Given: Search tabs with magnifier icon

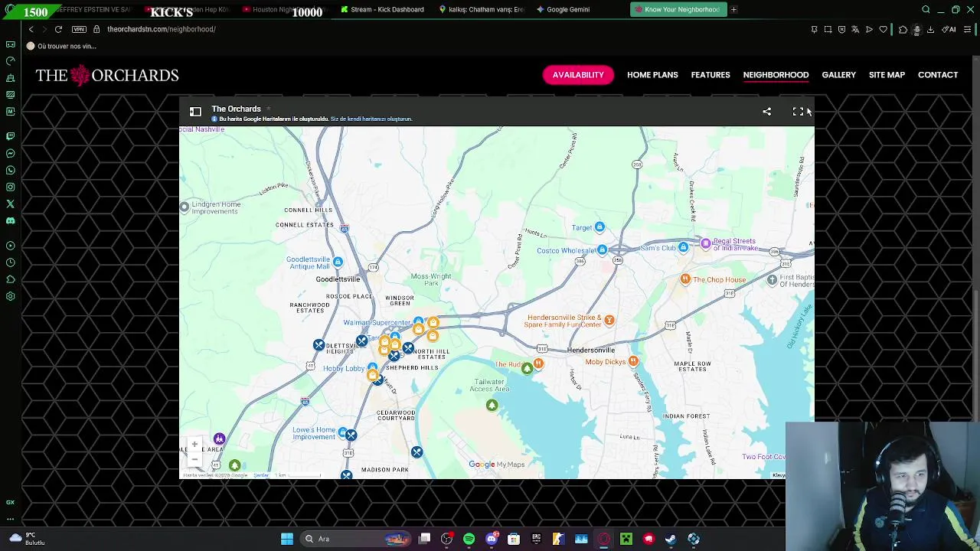Looking at the screenshot, I should pyautogui.click(x=926, y=9).
